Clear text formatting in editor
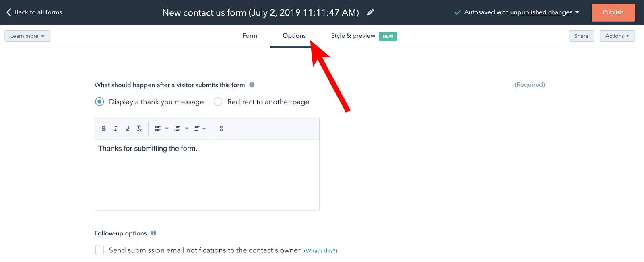This screenshot has width=644, height=262. click(x=139, y=129)
